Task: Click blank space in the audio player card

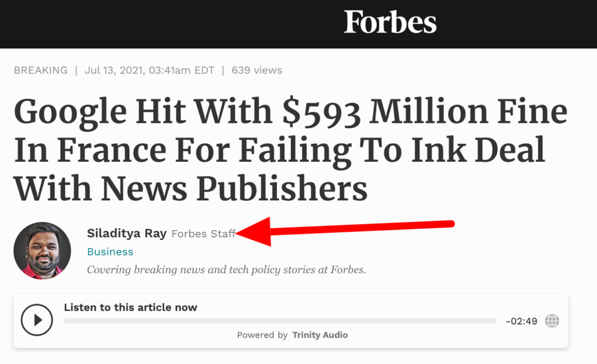Action: (437, 337)
